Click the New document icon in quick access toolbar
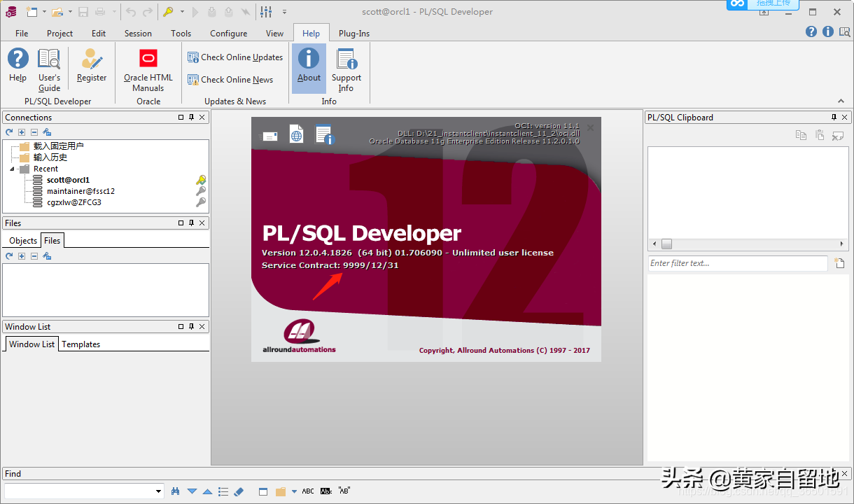The height and width of the screenshot is (504, 854). (31, 11)
